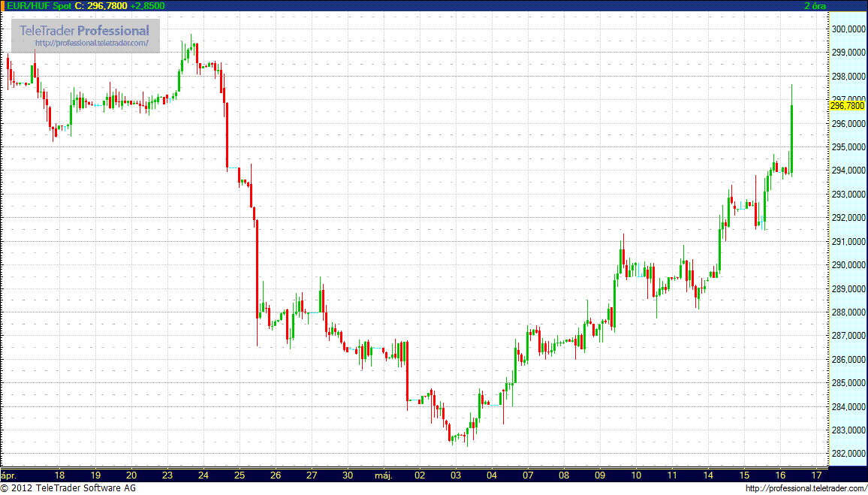
Task: Click the 291,0000 price axis label
Action: coord(848,241)
